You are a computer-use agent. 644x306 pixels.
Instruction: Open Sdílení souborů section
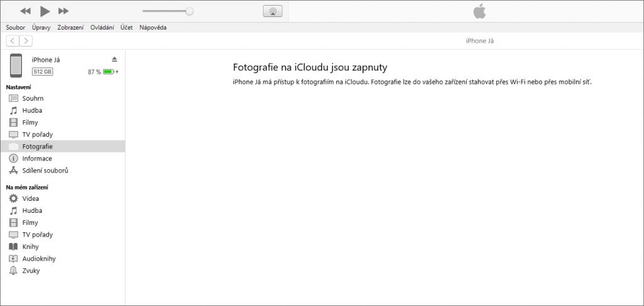(x=45, y=171)
